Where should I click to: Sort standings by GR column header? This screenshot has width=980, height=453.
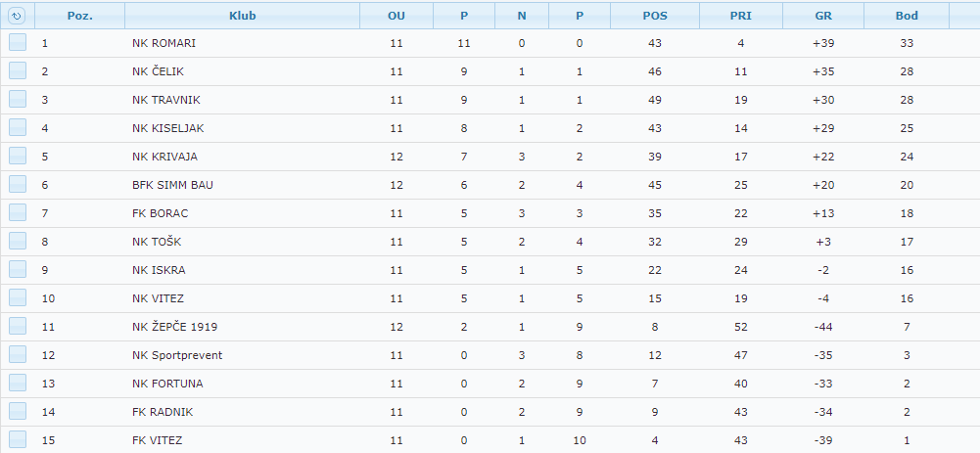coord(823,16)
